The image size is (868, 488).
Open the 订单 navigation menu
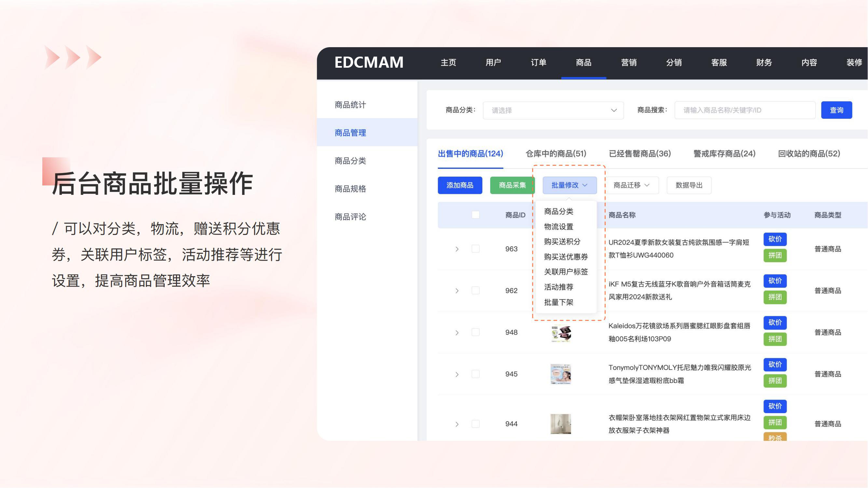point(538,63)
